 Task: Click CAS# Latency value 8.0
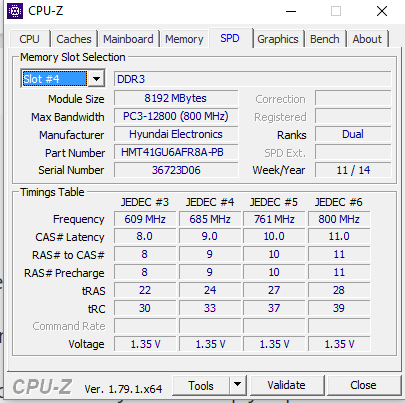pos(145,236)
